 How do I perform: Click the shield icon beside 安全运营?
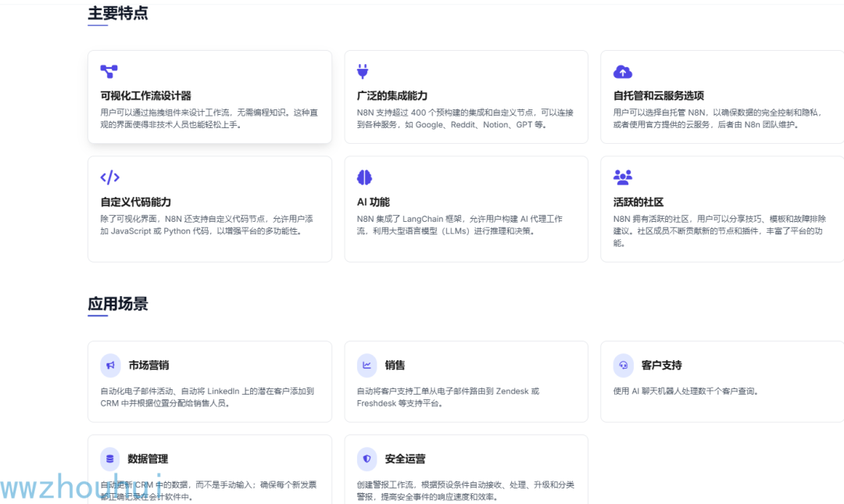click(367, 459)
